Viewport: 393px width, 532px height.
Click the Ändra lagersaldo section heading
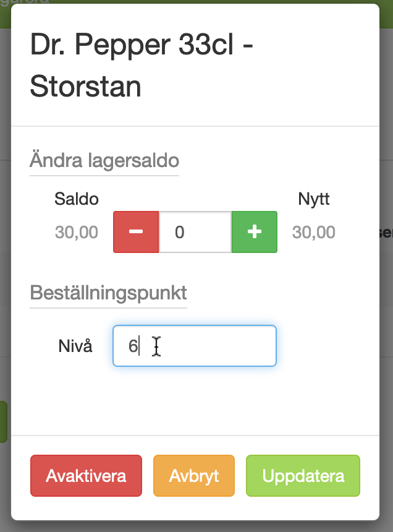coord(104,161)
